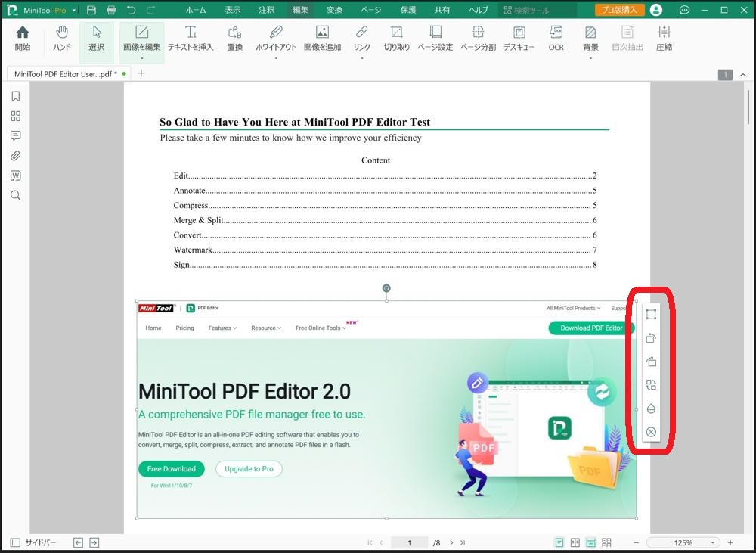Click the page number input field
Image resolution: width=756 pixels, height=553 pixels.
(409, 542)
